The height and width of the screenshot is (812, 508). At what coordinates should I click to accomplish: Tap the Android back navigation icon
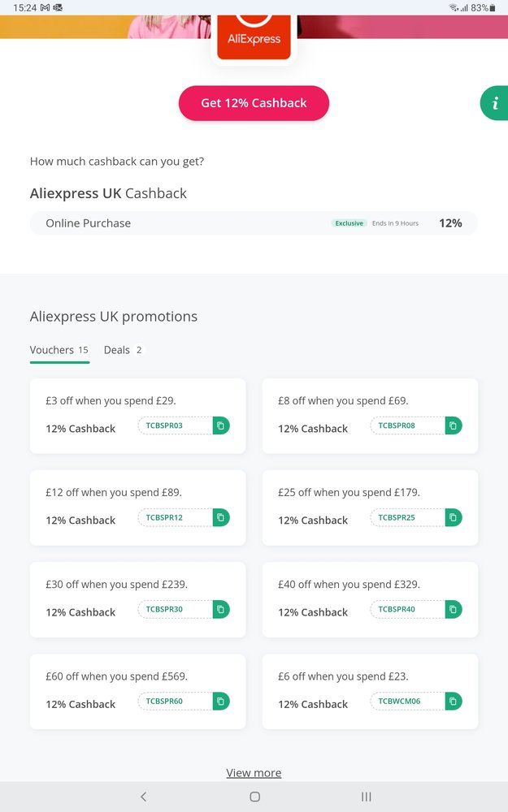tap(144, 797)
